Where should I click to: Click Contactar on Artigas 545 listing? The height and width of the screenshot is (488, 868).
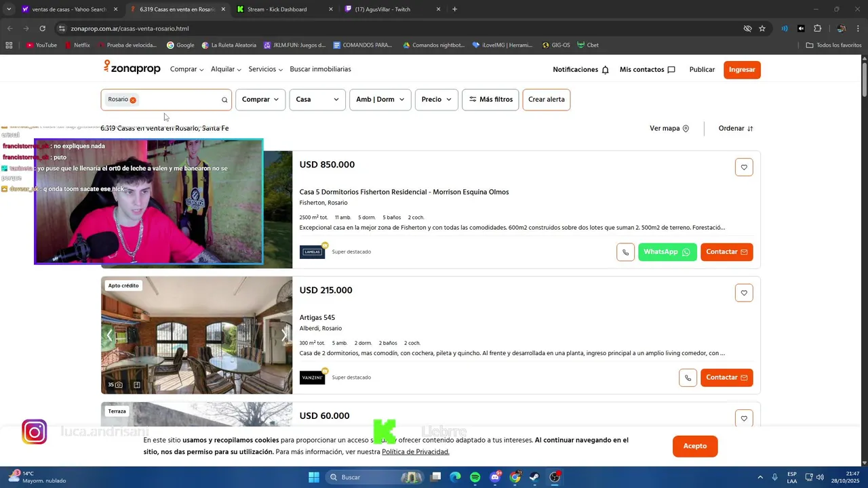click(x=726, y=378)
